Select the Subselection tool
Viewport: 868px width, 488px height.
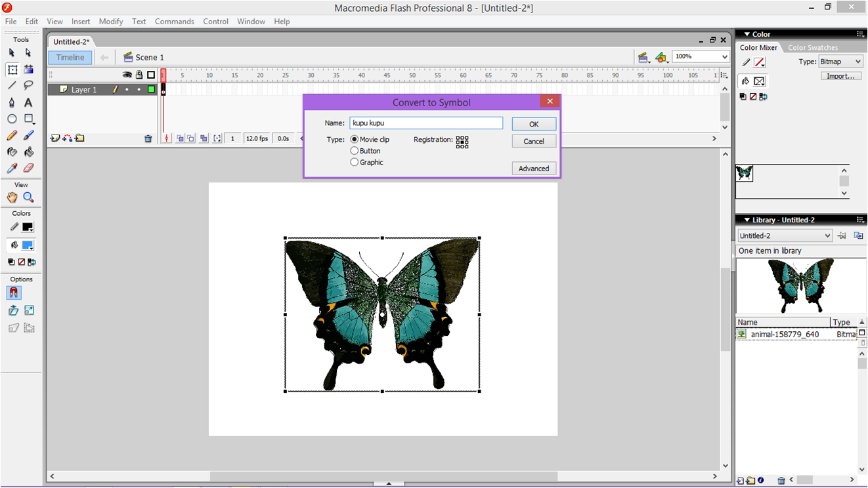coord(28,52)
